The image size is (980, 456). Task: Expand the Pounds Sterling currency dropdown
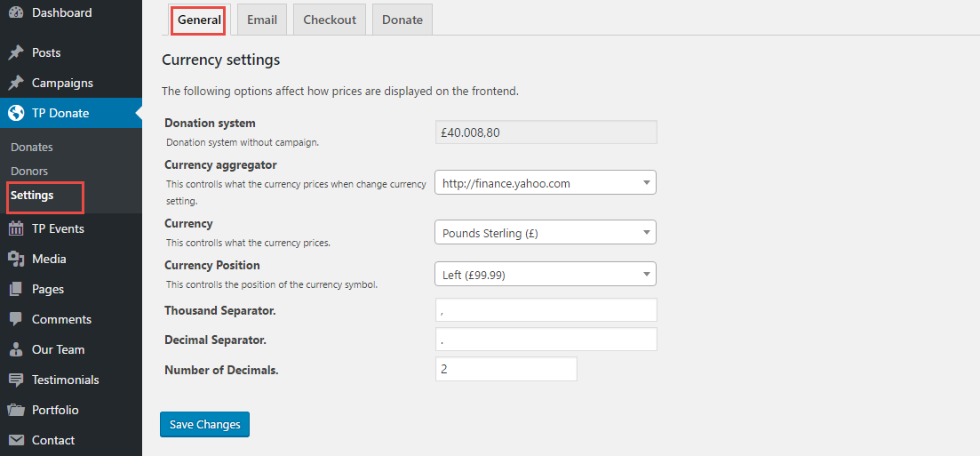pos(545,233)
